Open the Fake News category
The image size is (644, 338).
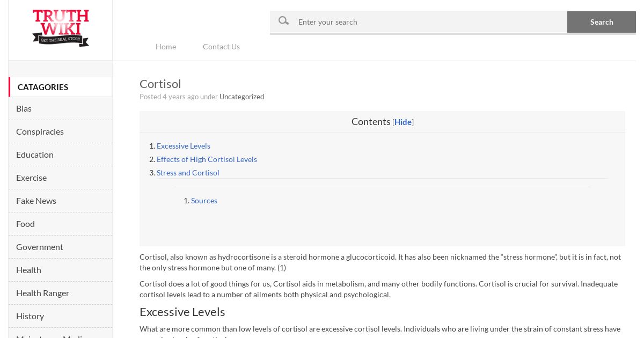click(60, 201)
